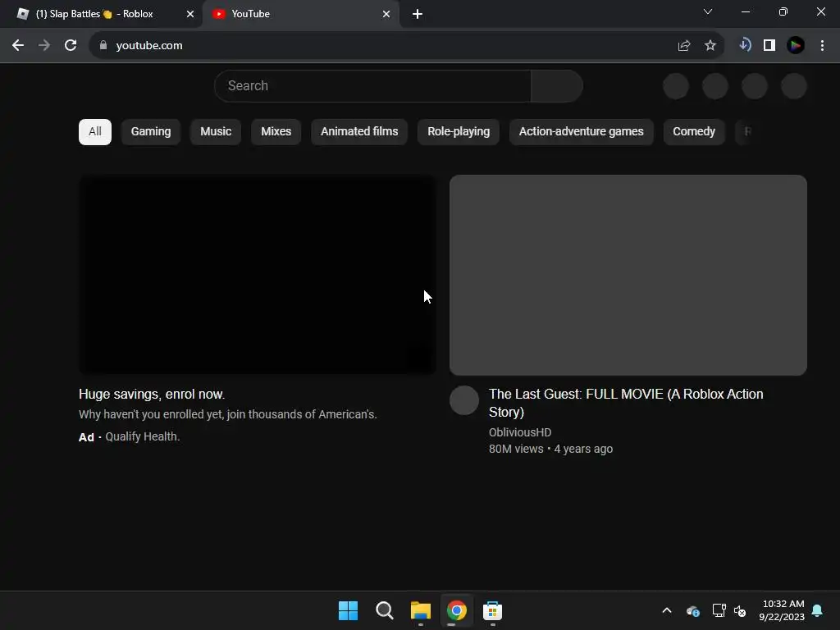
Task: Open The Last Guest video thumbnail
Action: (628, 275)
